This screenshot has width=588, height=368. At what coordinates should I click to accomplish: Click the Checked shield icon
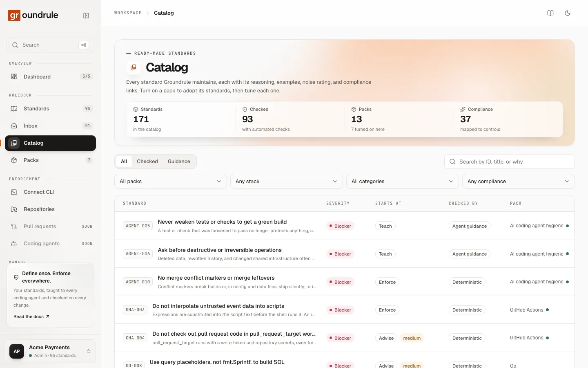[245, 110]
